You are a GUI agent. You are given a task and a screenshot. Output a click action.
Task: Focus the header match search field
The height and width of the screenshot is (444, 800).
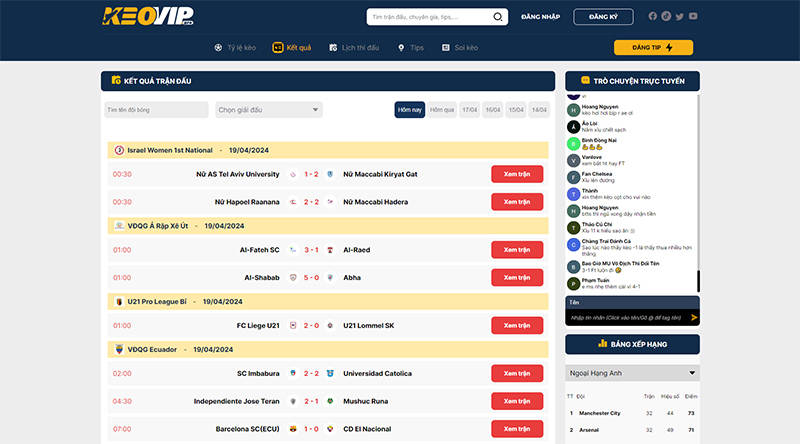coord(431,17)
